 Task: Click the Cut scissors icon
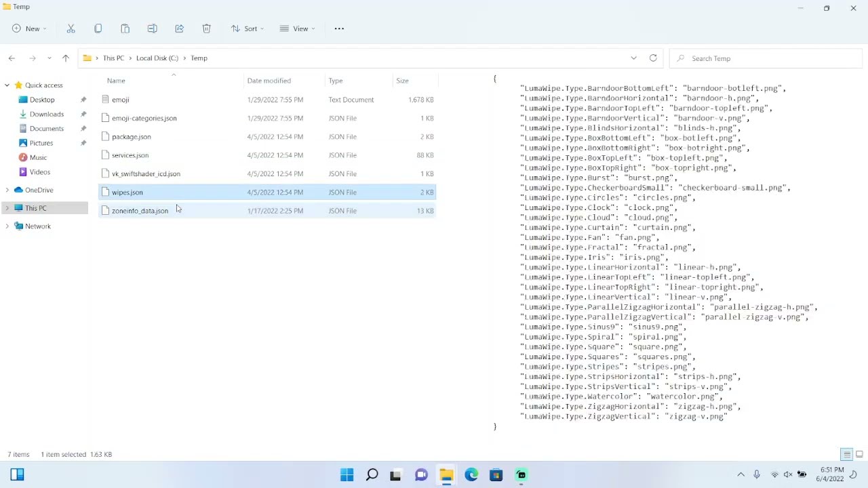tap(71, 28)
